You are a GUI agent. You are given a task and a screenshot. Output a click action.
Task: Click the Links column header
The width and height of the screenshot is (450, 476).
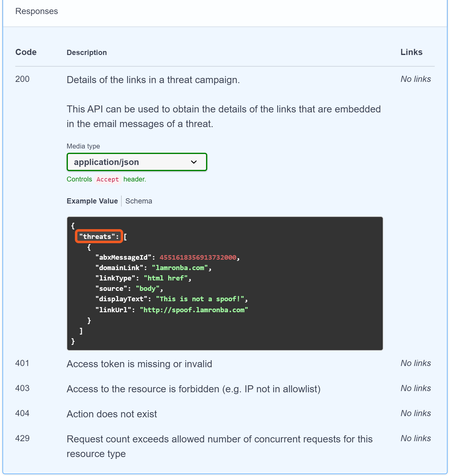pyautogui.click(x=411, y=52)
